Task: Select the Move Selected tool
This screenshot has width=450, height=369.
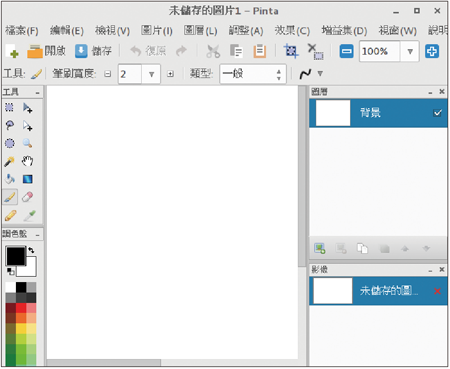Action: [27, 108]
